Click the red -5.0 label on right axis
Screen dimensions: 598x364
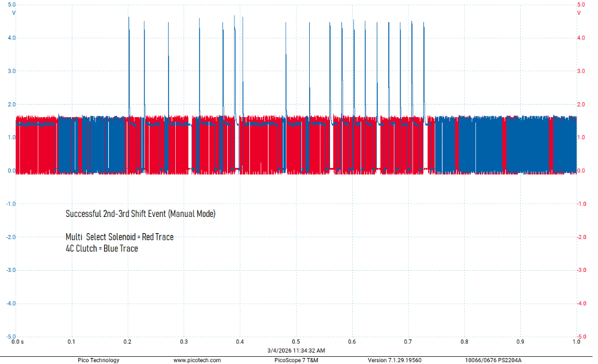[580, 337]
